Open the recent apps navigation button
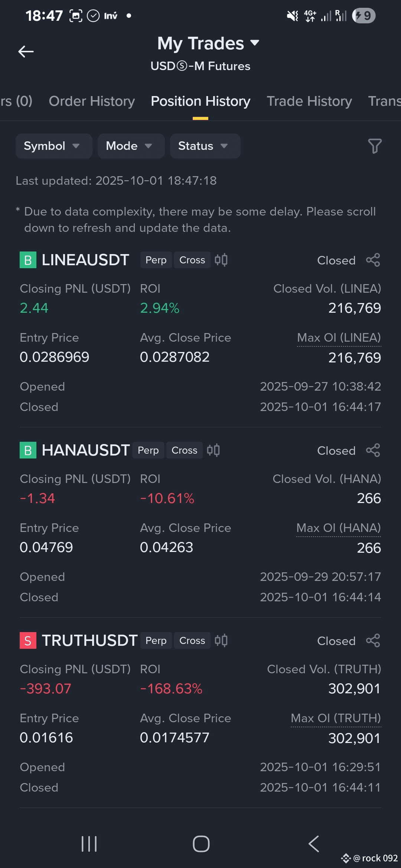The image size is (401, 868). point(89,844)
